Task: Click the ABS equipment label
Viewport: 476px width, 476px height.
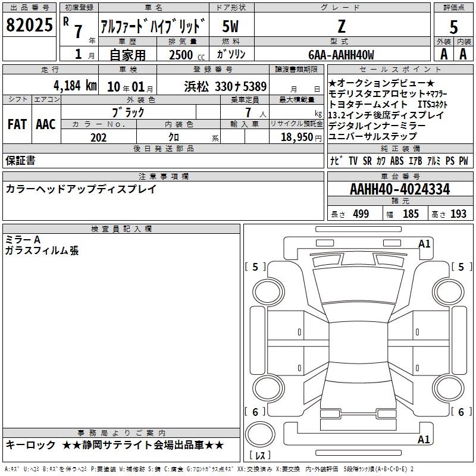Action: click(x=397, y=161)
